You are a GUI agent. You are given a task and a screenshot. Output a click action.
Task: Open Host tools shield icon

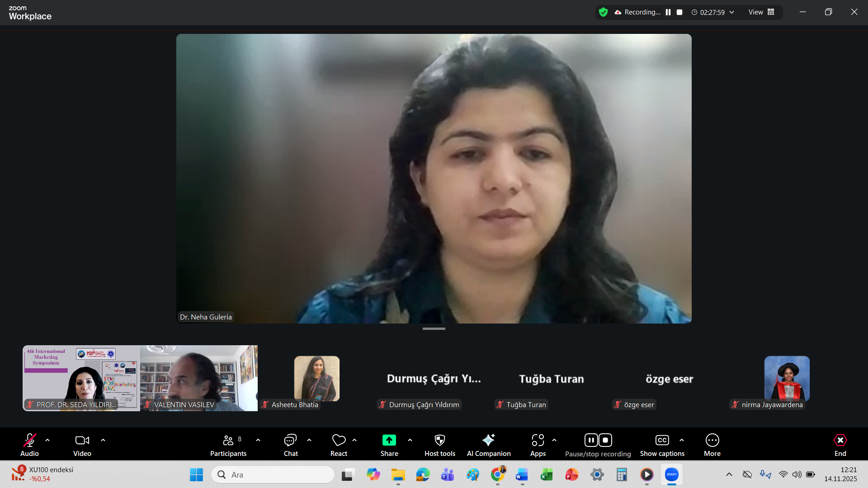[x=439, y=440]
